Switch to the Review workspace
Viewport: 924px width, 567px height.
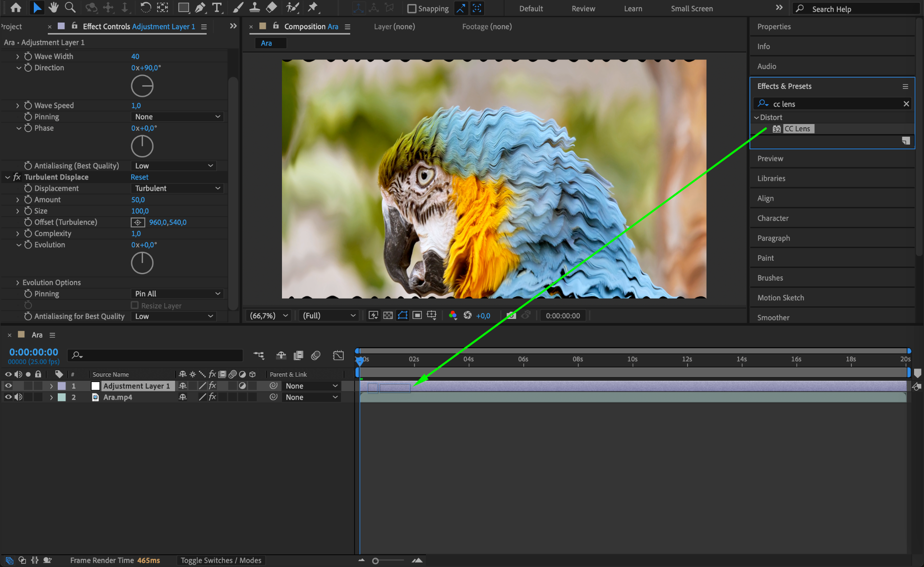point(583,9)
